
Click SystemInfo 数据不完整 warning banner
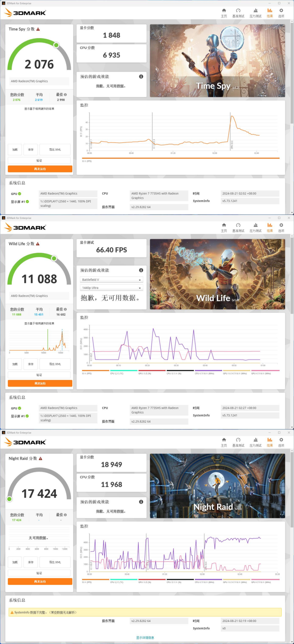(x=145, y=612)
